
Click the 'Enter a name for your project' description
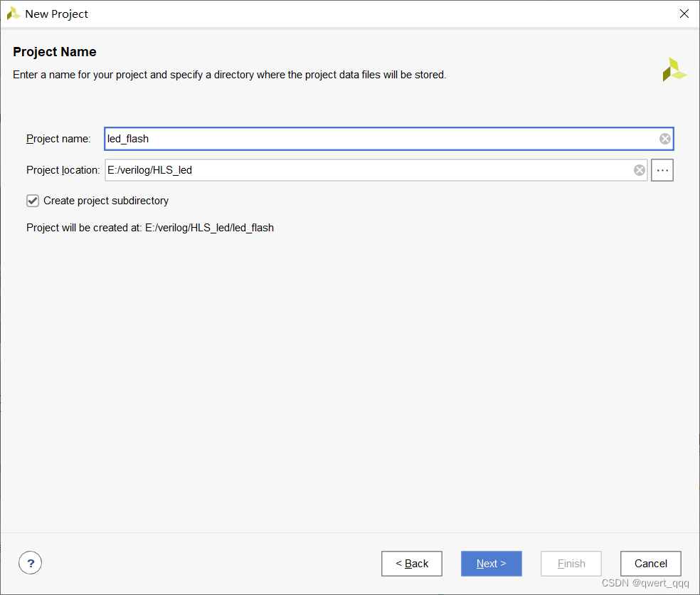tap(230, 75)
